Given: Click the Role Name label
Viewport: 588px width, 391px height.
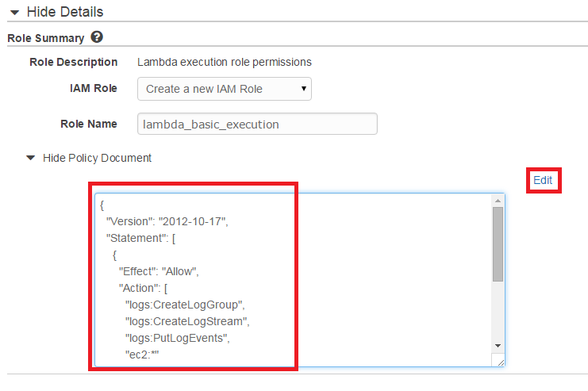Looking at the screenshot, I should 89,124.
